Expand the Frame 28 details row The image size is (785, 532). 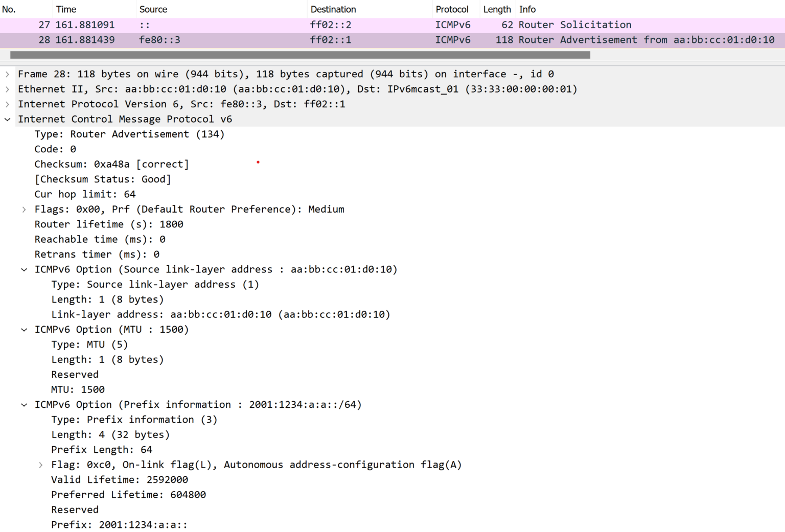pyautogui.click(x=7, y=74)
